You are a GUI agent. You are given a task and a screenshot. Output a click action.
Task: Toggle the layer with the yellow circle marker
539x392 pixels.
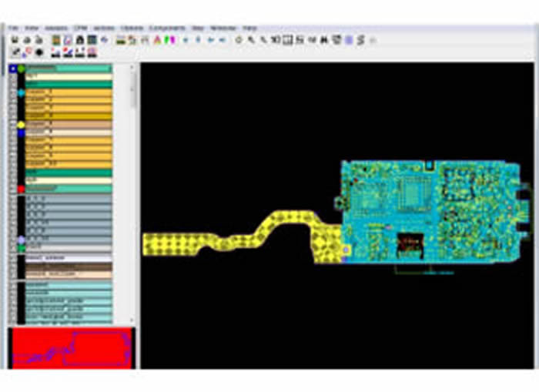pyautogui.click(x=22, y=124)
